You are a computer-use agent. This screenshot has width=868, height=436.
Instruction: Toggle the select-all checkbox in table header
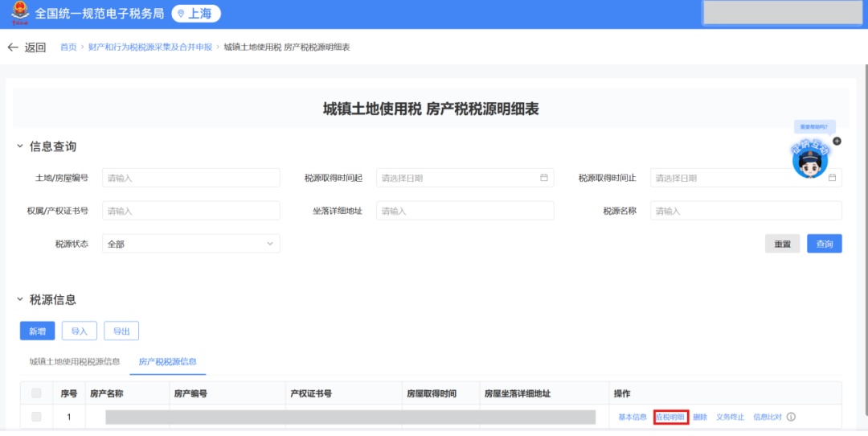click(36, 393)
